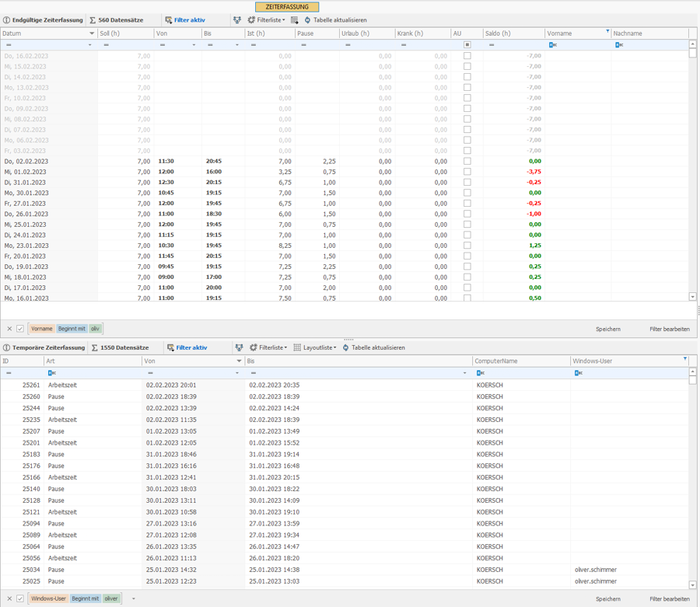This screenshot has width=700, height=607.
Task: Toggle AU checkbox for 01.02.2023 row
Action: pyautogui.click(x=467, y=172)
